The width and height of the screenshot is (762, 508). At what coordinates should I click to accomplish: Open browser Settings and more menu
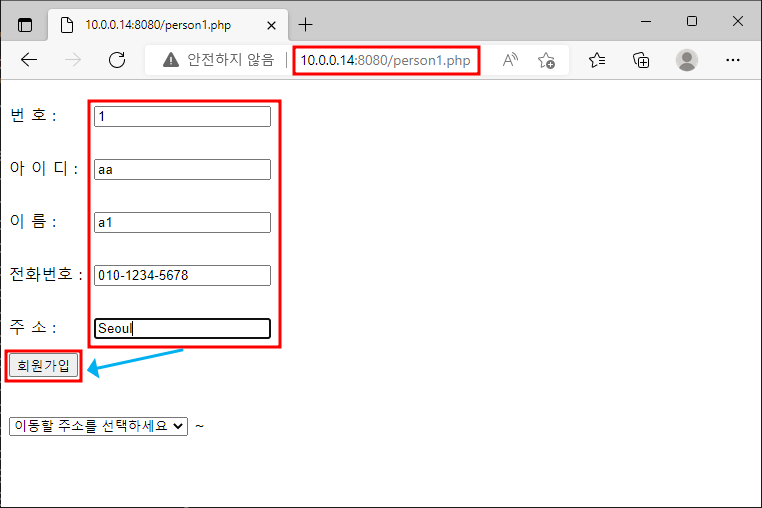coord(732,60)
